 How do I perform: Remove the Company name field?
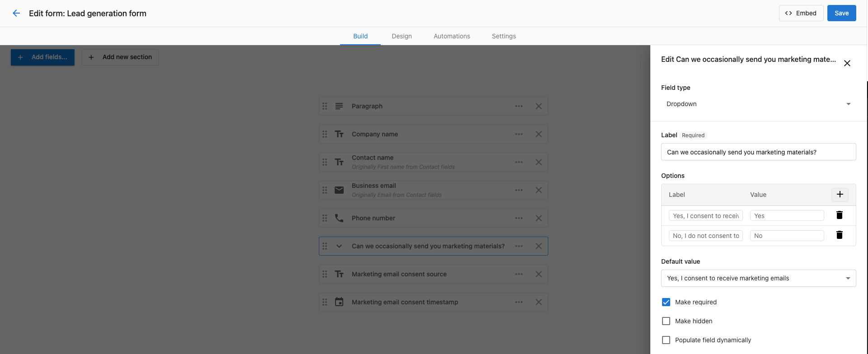[539, 134]
